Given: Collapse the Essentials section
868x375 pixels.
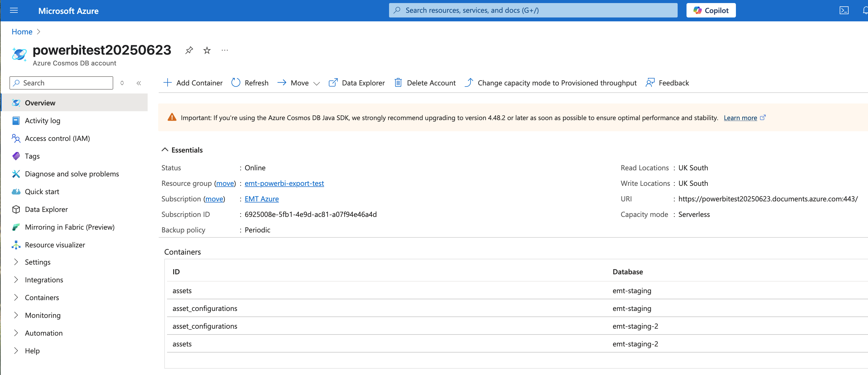Looking at the screenshot, I should pos(165,150).
